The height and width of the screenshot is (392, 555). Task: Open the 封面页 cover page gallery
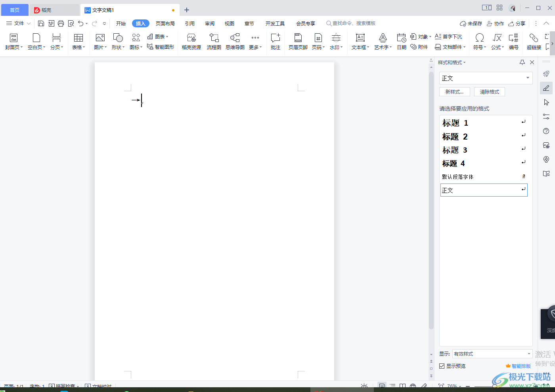13,42
